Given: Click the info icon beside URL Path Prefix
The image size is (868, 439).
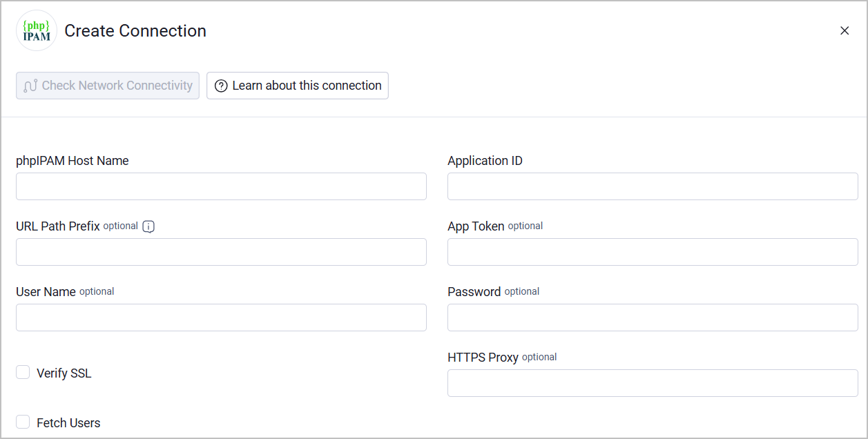Looking at the screenshot, I should [x=148, y=226].
